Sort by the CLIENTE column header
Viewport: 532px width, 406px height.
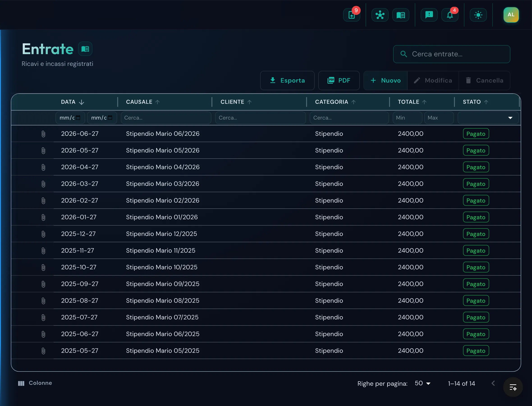[x=236, y=102]
